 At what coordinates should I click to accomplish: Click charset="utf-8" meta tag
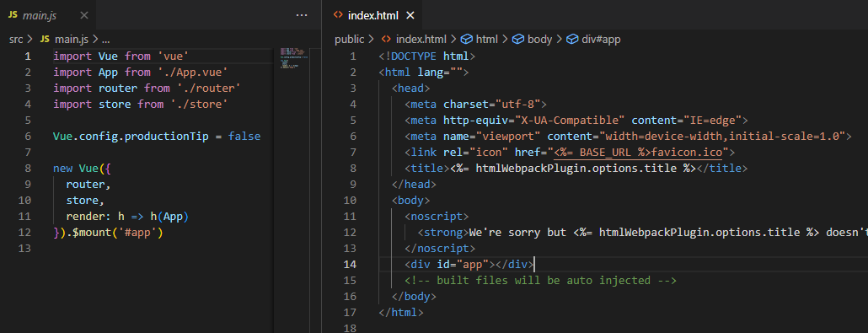click(475, 105)
